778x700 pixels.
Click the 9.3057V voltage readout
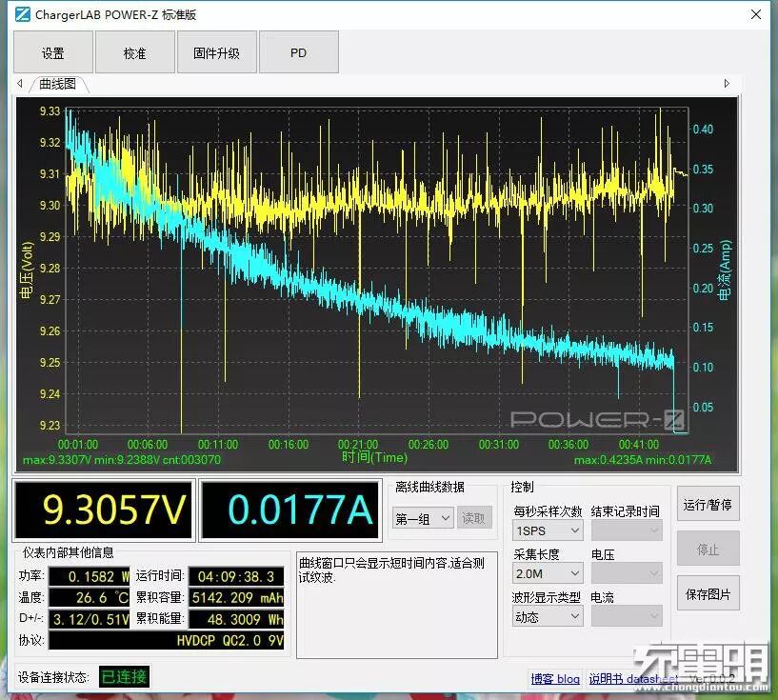click(104, 510)
